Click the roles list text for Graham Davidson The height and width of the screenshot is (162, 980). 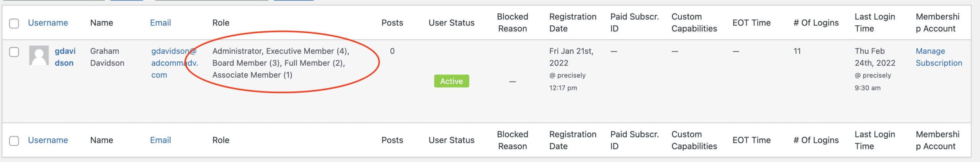[281, 63]
